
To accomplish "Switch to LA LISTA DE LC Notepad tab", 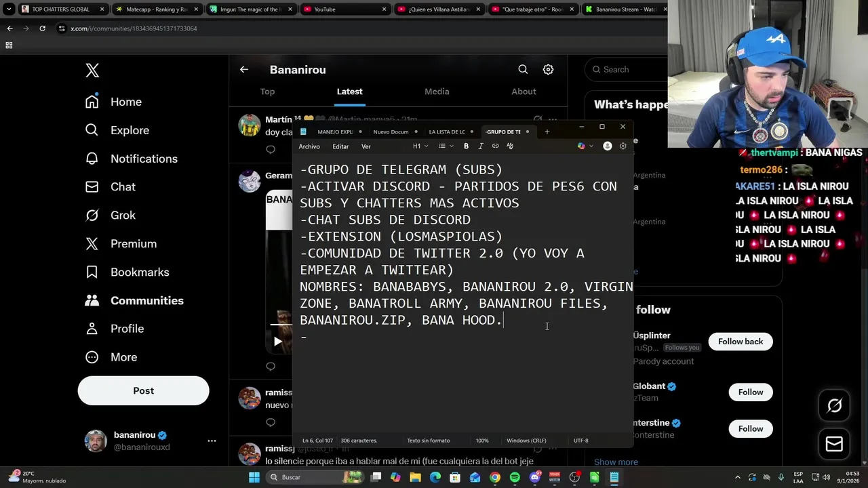I will pyautogui.click(x=447, y=131).
